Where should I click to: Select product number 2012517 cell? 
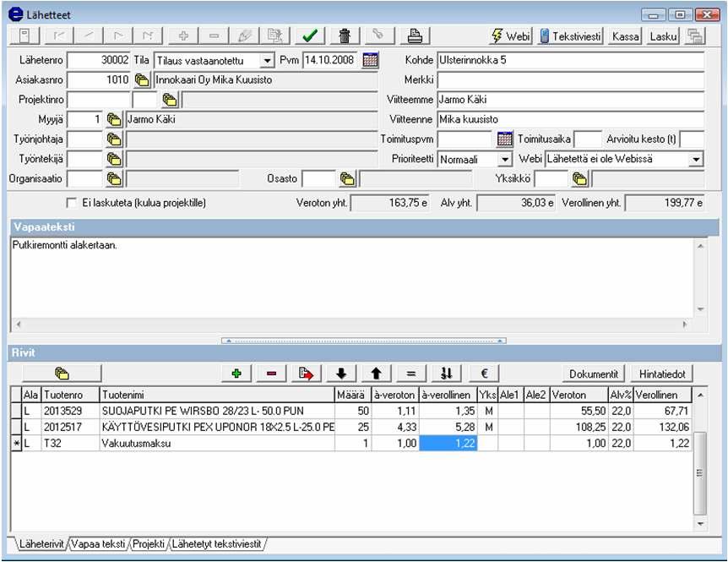[70, 427]
